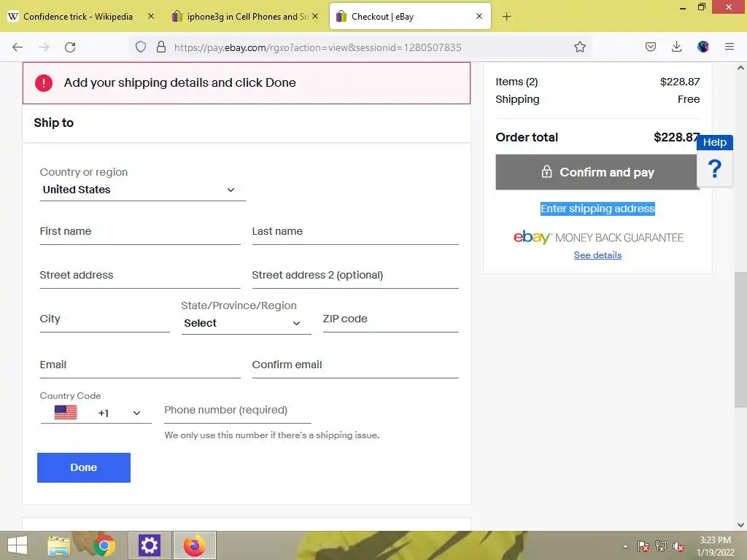Click the scrollbar down arrow
Screen dimensions: 747x560
(x=740, y=525)
